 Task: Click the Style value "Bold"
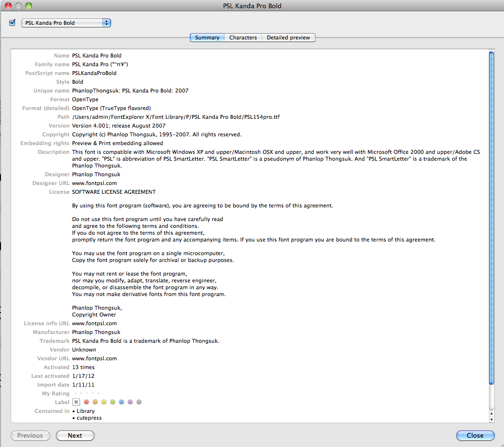click(x=77, y=82)
